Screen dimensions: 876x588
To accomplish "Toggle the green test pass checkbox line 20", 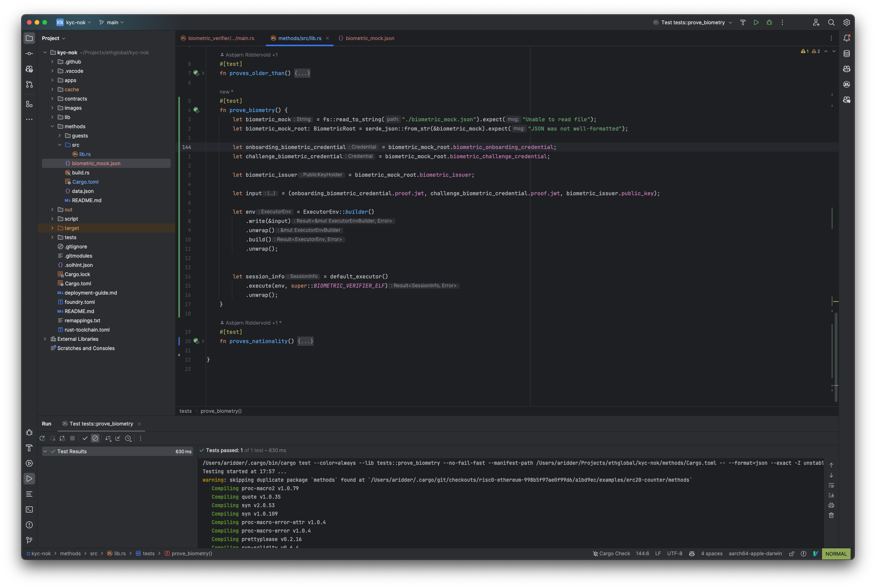I will pyautogui.click(x=196, y=341).
